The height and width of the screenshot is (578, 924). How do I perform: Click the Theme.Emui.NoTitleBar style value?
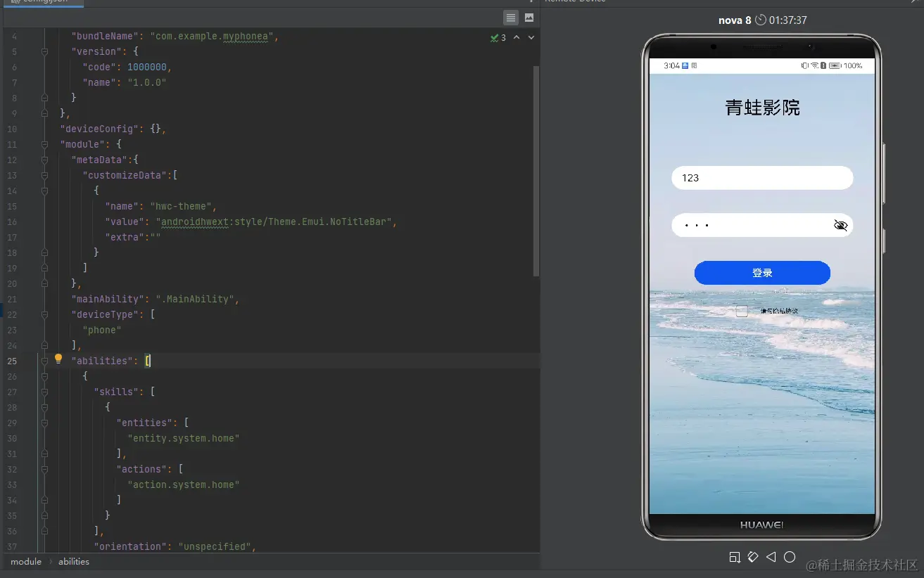[274, 221]
